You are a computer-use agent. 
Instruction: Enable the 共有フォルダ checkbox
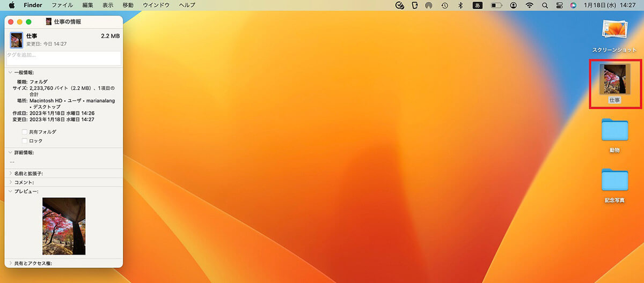(25, 131)
